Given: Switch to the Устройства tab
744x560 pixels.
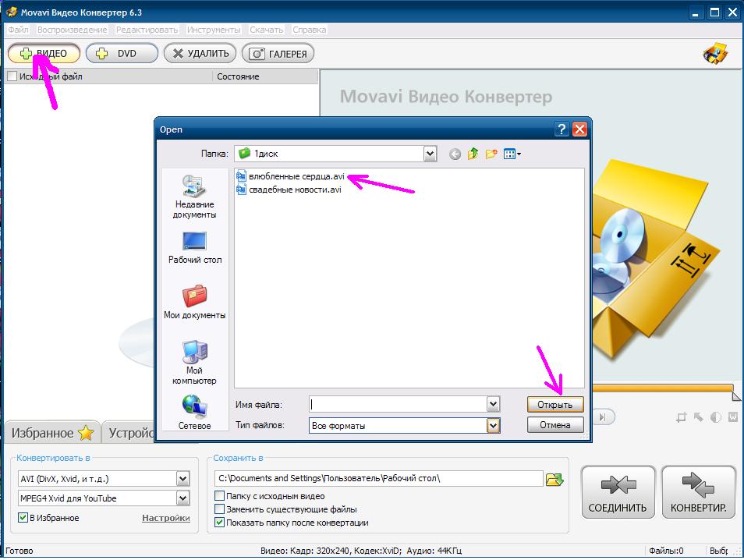Looking at the screenshot, I should click(x=129, y=432).
